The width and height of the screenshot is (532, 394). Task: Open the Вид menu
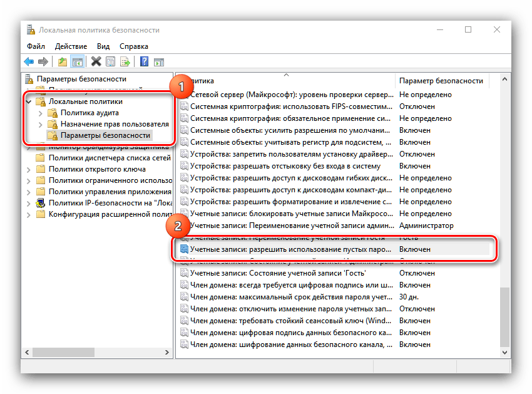coord(103,46)
